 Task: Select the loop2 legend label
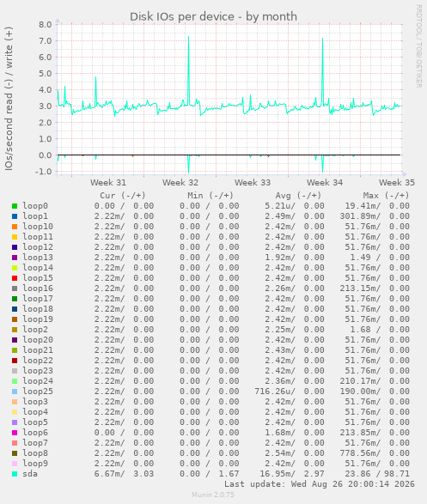(x=35, y=330)
